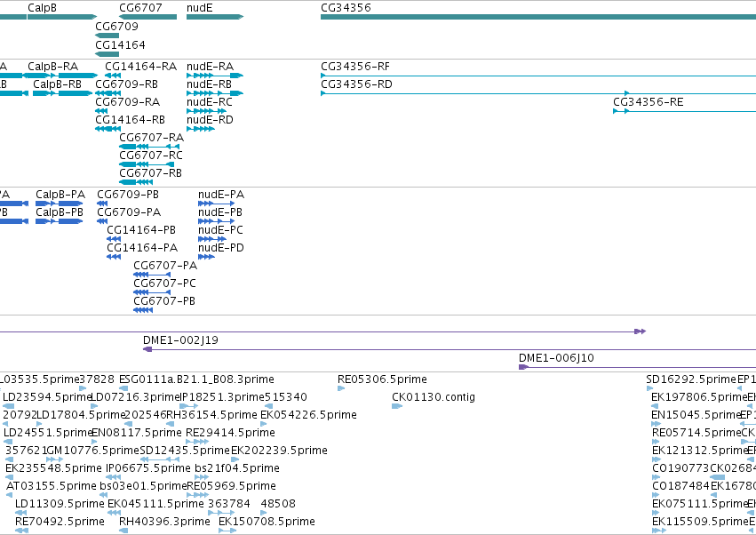Select EST EK075111.5prime

(700, 504)
